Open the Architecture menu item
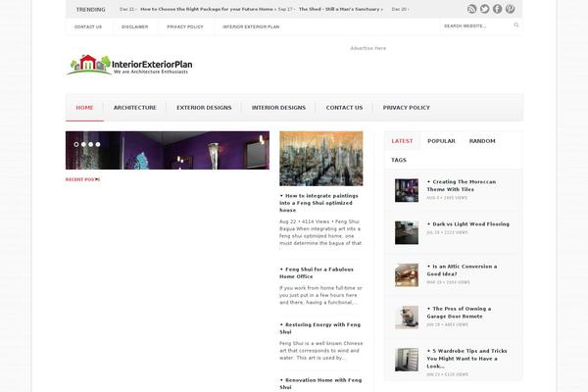 click(x=135, y=108)
